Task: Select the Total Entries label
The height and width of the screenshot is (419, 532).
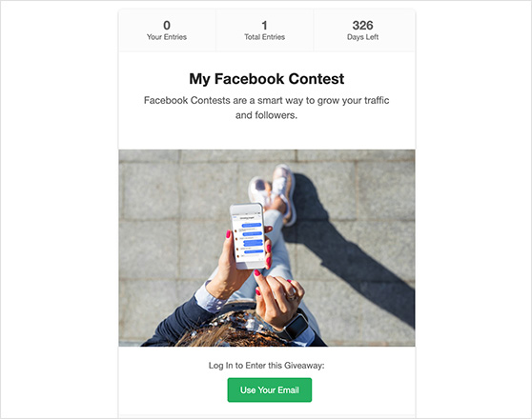Action: (265, 37)
